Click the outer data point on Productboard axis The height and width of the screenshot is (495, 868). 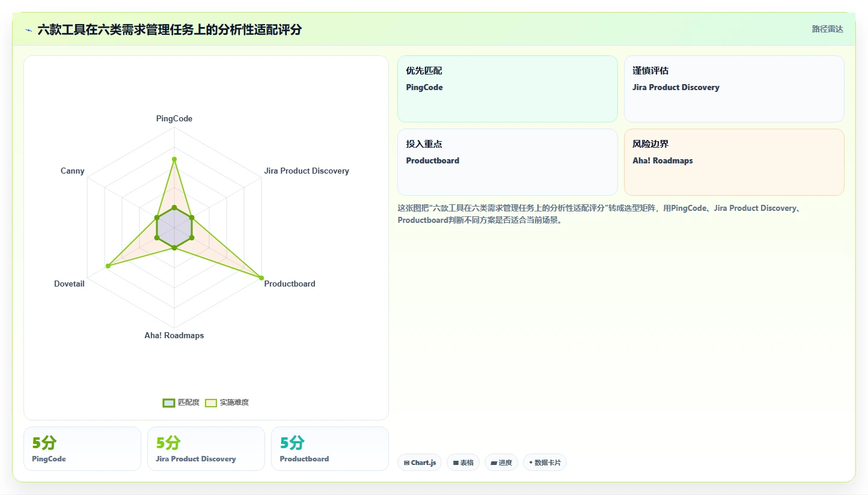tap(261, 278)
